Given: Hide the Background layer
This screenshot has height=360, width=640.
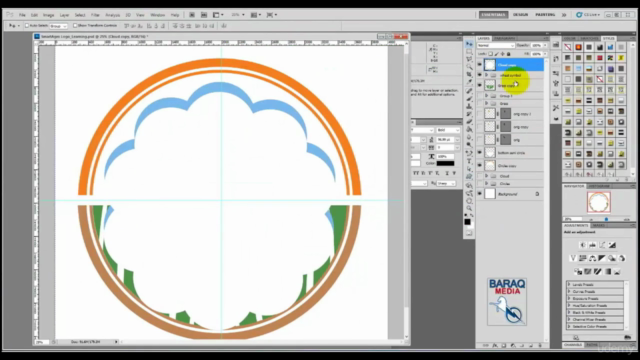Looking at the screenshot, I should [480, 194].
